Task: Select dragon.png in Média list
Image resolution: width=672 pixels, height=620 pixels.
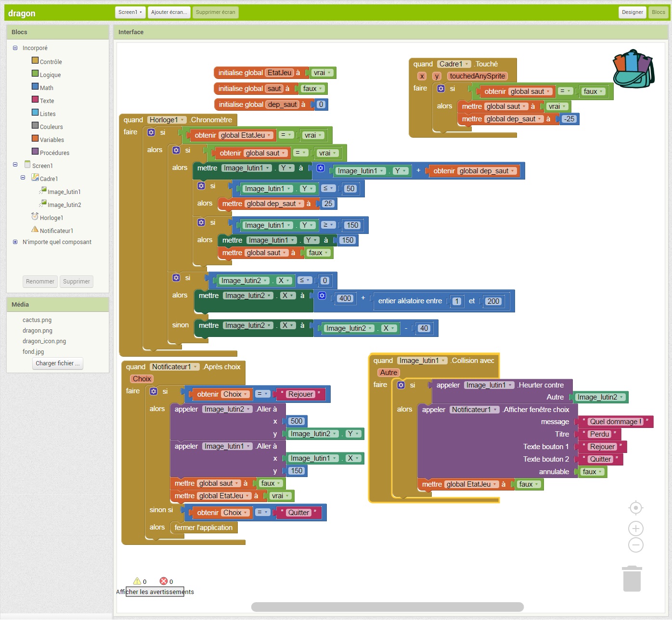Action: (x=38, y=330)
